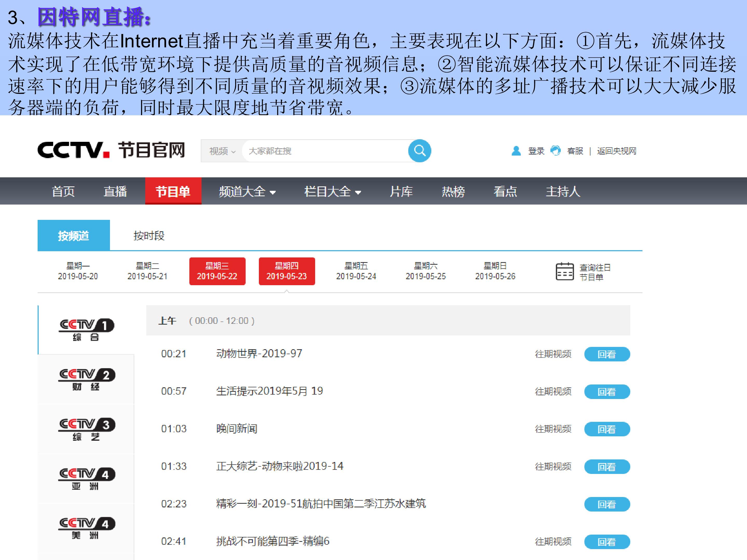Click 回看 for 挑战不可能第四季-精编6
The width and height of the screenshot is (747, 560).
[607, 542]
